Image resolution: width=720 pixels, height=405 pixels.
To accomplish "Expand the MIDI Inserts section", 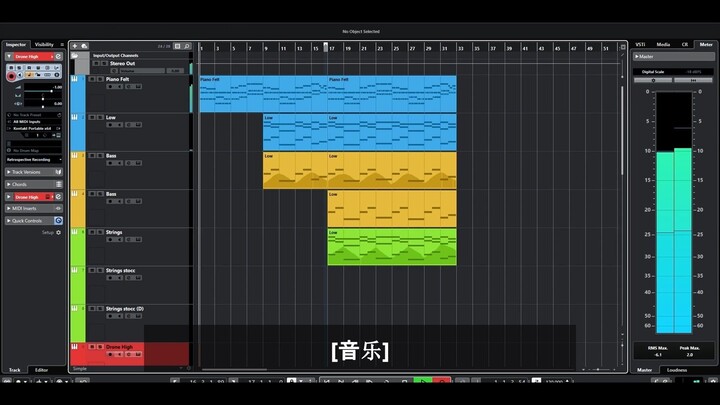I will [x=9, y=208].
